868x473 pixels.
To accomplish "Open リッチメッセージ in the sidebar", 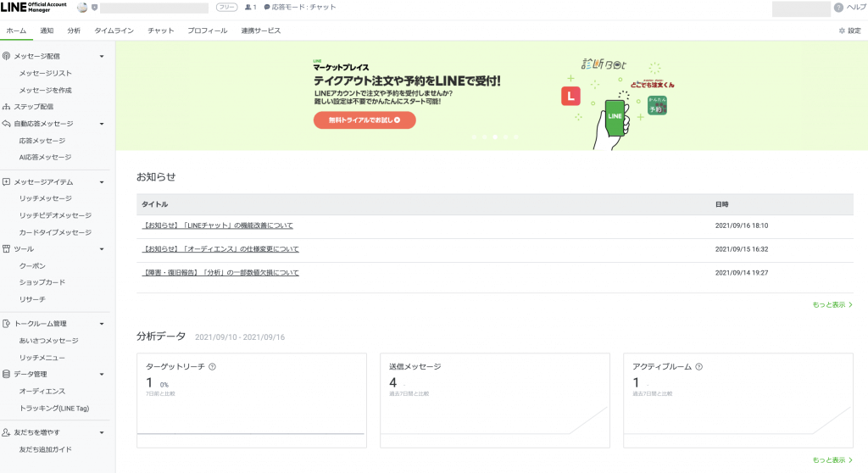I will (x=46, y=198).
